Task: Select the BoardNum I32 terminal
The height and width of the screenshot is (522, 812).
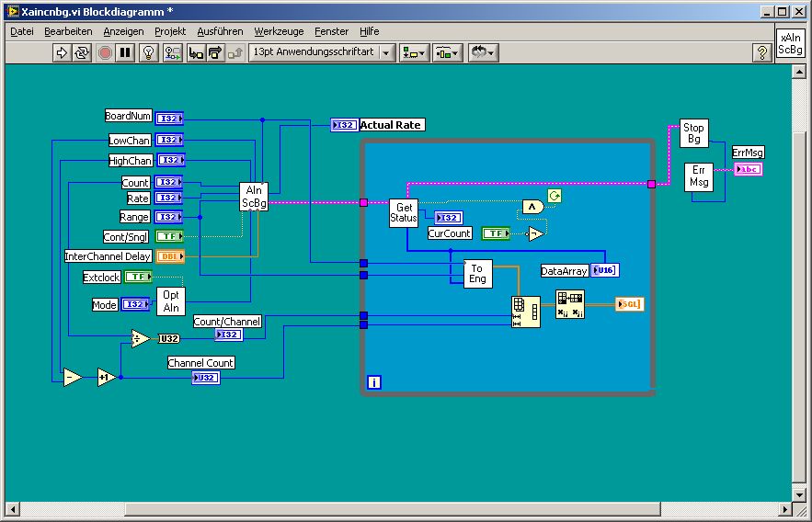Action: tap(169, 119)
